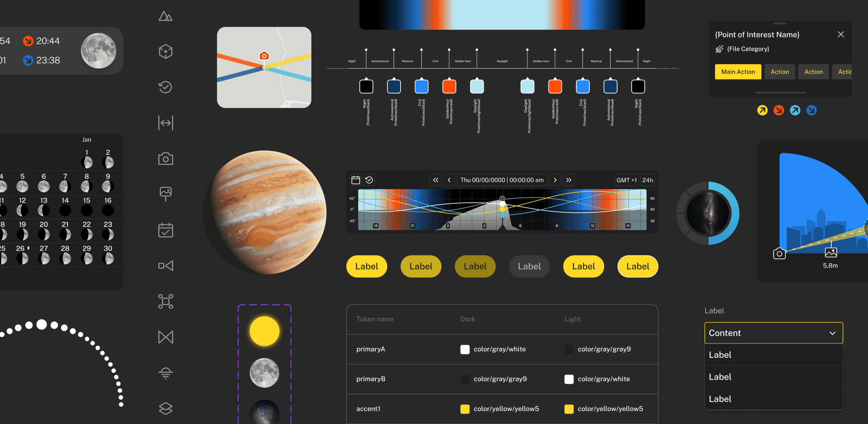
Task: Click the dark-blue set arrow icon under card
Action: coord(812,110)
